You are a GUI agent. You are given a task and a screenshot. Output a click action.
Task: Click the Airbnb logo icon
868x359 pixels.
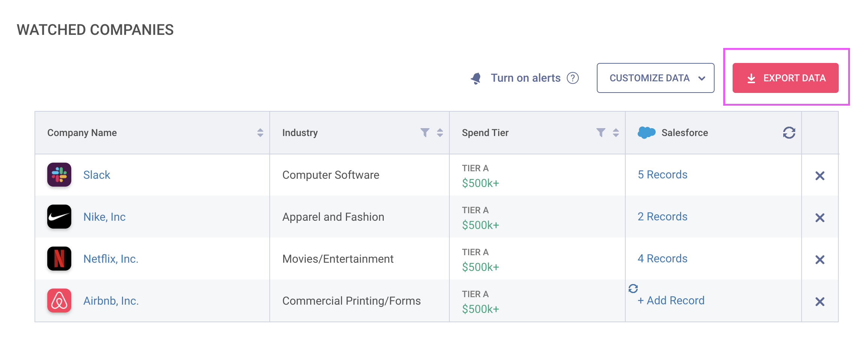(59, 301)
